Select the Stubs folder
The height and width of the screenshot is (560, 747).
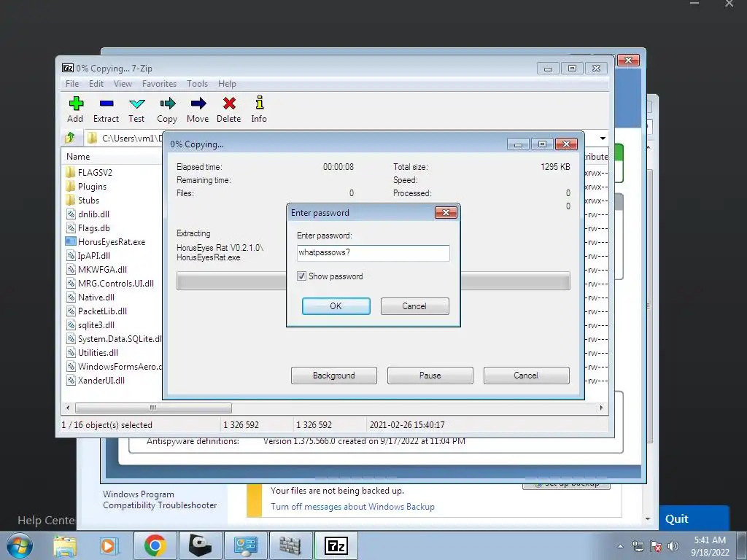point(82,200)
